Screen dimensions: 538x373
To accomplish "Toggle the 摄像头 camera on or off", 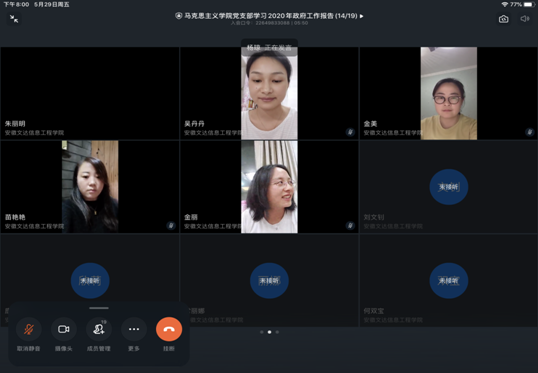I will tap(64, 329).
